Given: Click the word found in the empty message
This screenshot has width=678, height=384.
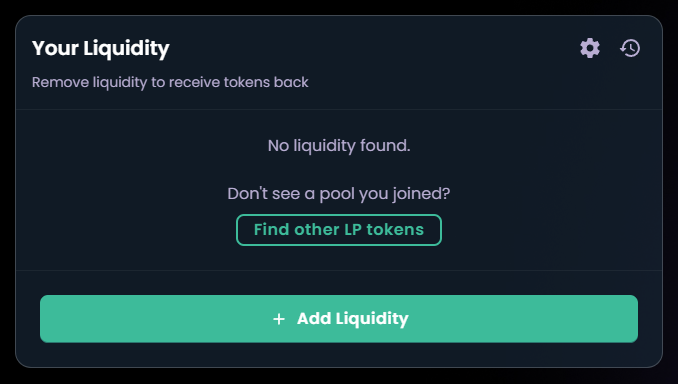Looking at the screenshot, I should click(x=385, y=146).
